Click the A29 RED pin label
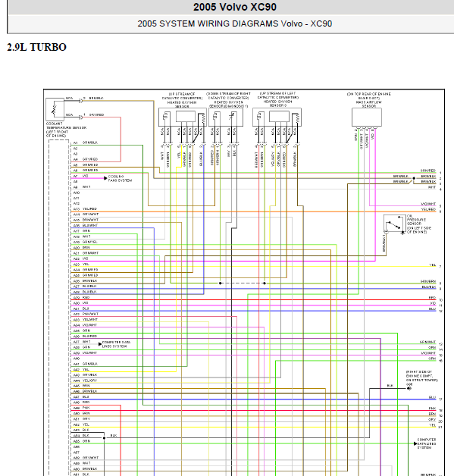Viewport: 454px width, 476px height. click(x=81, y=297)
